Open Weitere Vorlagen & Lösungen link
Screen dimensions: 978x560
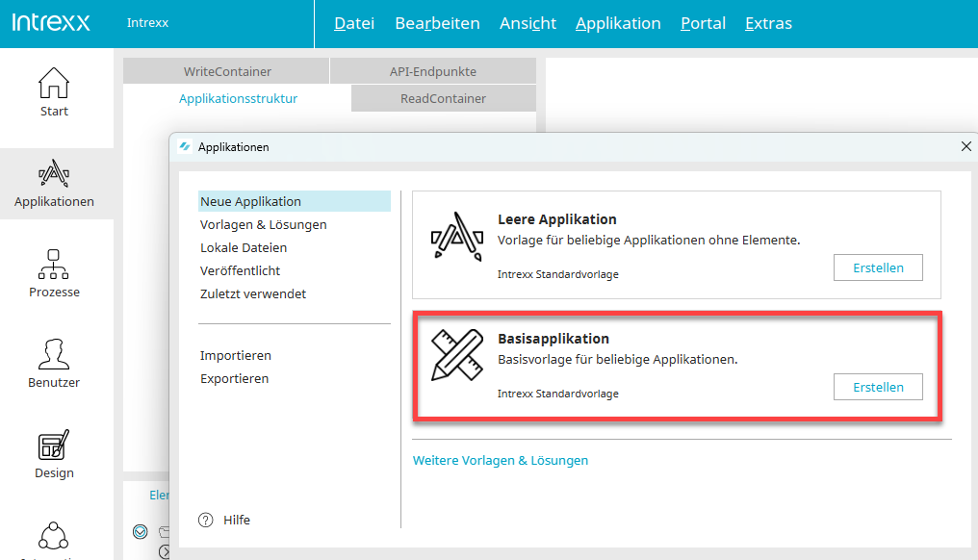click(x=501, y=460)
